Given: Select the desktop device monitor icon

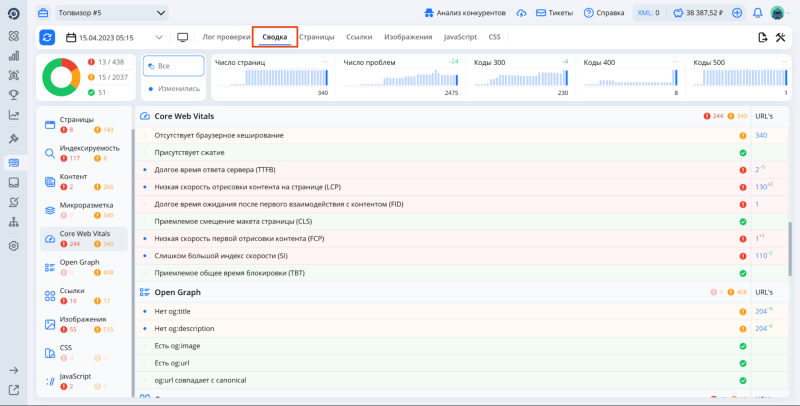Looking at the screenshot, I should 182,37.
